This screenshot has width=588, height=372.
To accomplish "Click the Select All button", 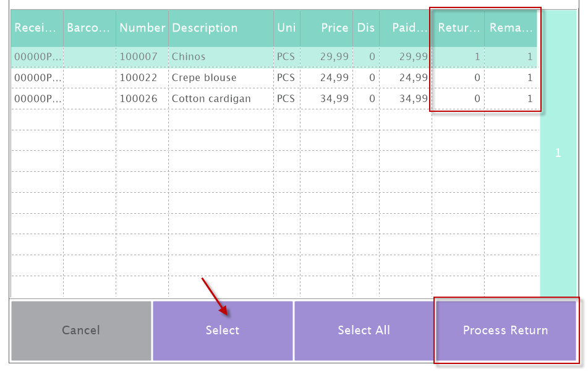I will [x=364, y=331].
